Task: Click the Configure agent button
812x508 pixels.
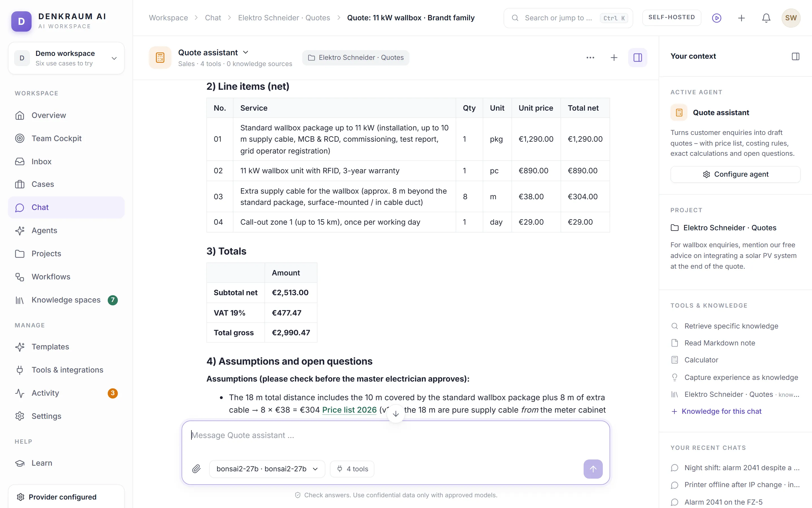Action: [735, 174]
